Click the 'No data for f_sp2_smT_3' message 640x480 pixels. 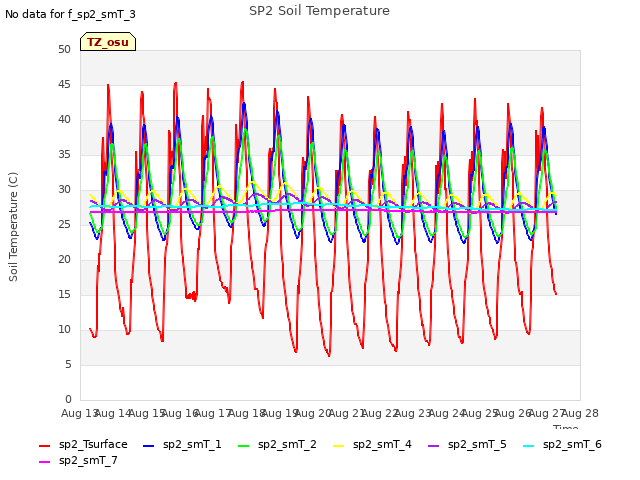(x=70, y=14)
